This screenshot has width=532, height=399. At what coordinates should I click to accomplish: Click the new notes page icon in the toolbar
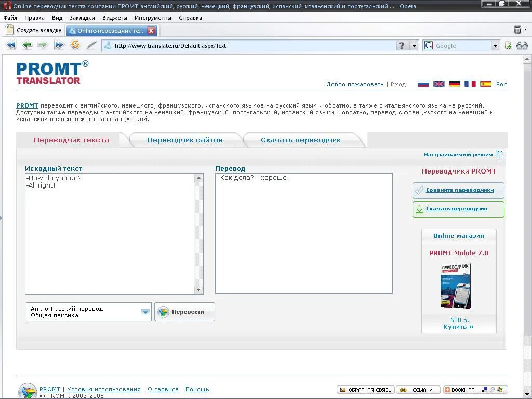tap(508, 46)
